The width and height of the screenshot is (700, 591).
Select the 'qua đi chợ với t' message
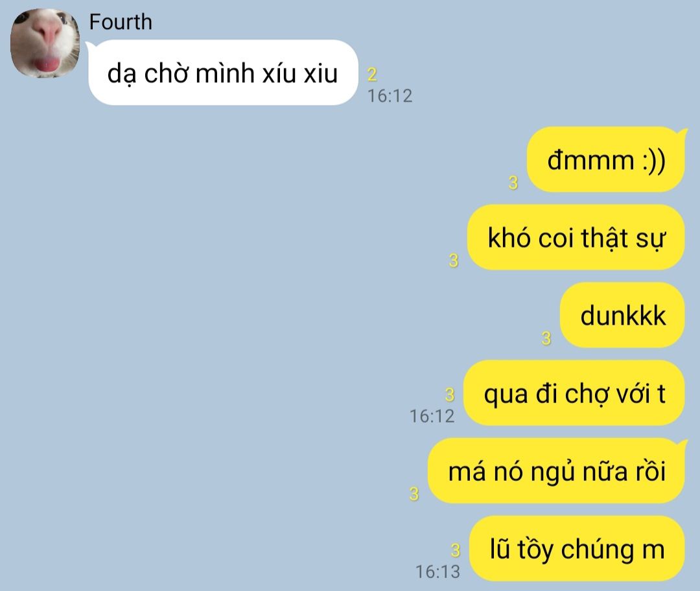[x=574, y=393]
